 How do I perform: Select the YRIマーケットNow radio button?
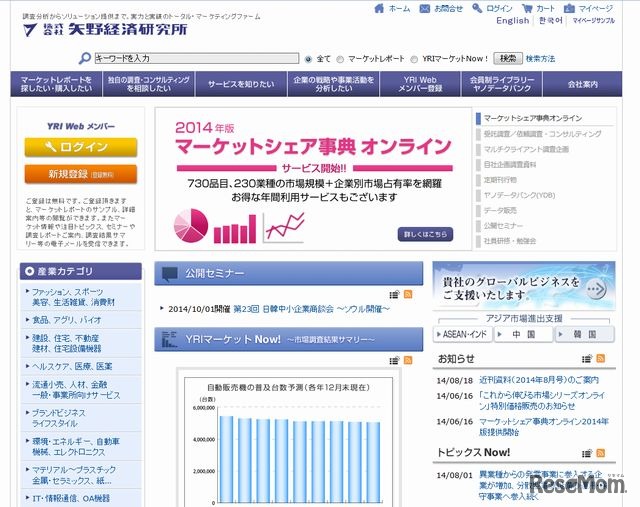tap(414, 59)
